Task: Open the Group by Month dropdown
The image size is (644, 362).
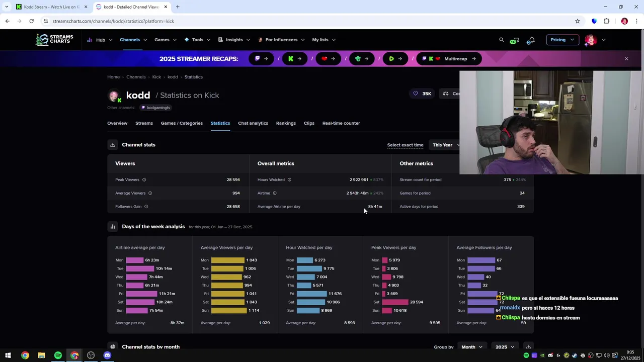Action: coord(472,347)
